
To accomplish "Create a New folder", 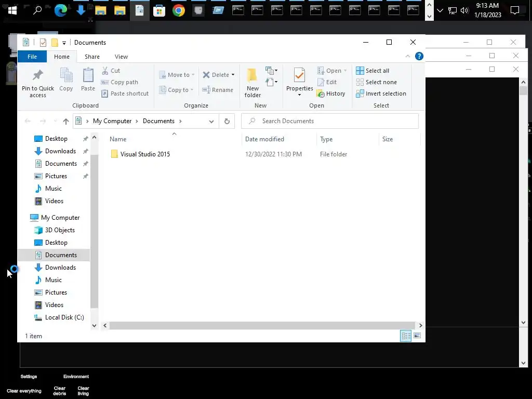I will pos(252,83).
